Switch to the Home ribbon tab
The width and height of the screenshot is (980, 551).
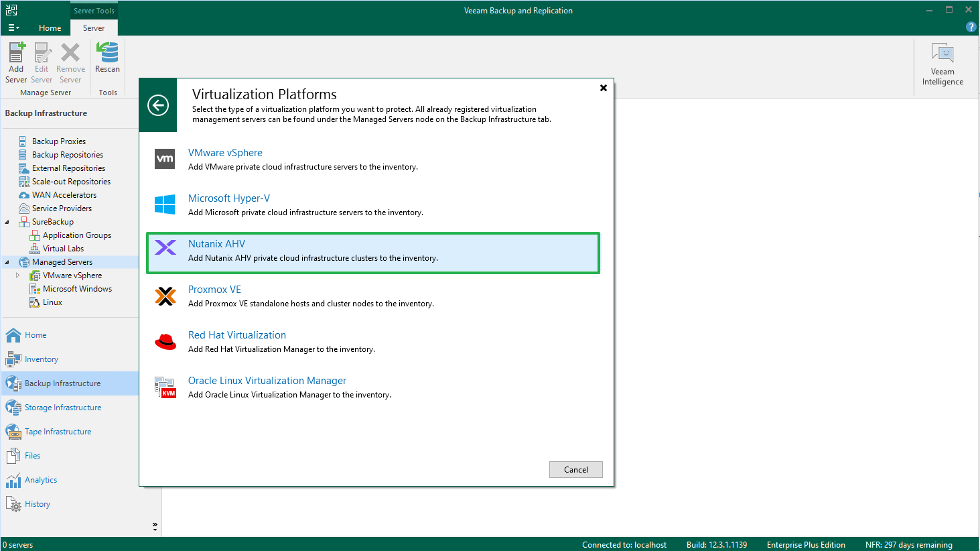click(x=50, y=27)
